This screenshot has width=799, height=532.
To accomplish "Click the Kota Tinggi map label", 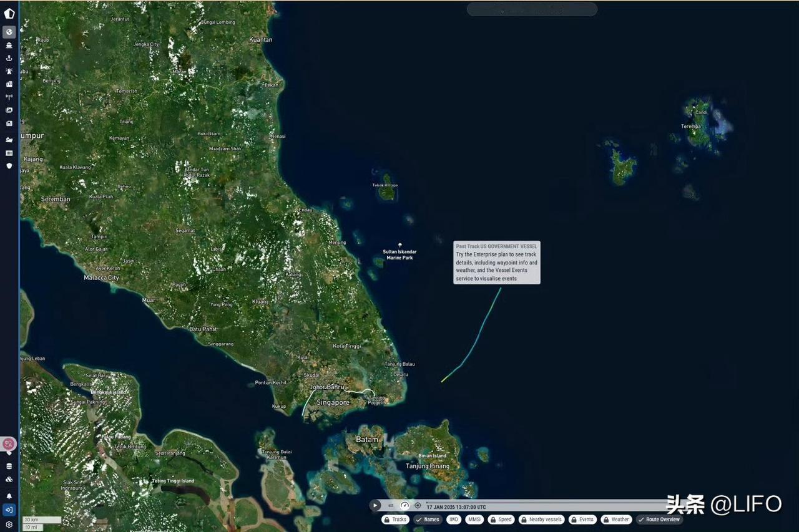I will click(348, 346).
